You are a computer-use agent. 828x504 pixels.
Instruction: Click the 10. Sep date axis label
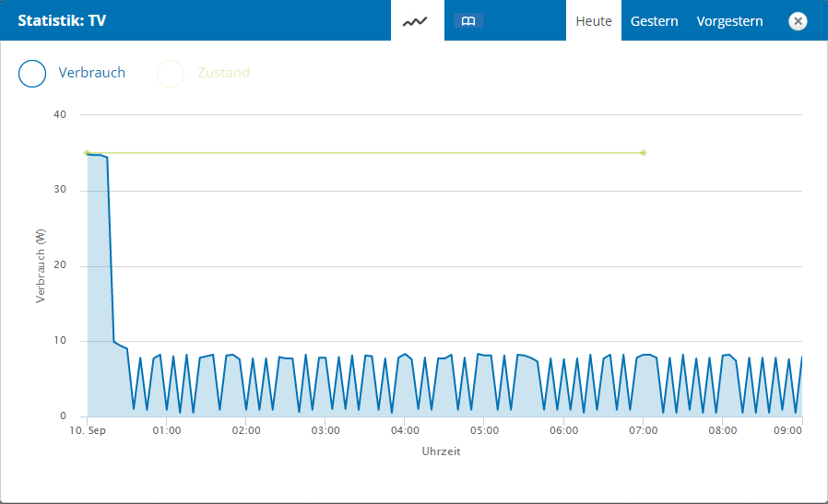(x=88, y=430)
